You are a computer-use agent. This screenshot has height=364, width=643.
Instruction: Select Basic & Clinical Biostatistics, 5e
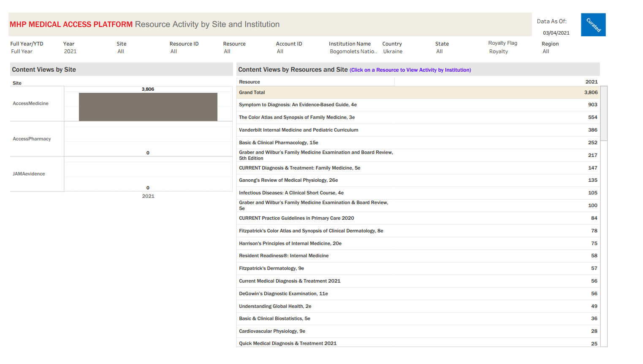[x=418, y=318]
